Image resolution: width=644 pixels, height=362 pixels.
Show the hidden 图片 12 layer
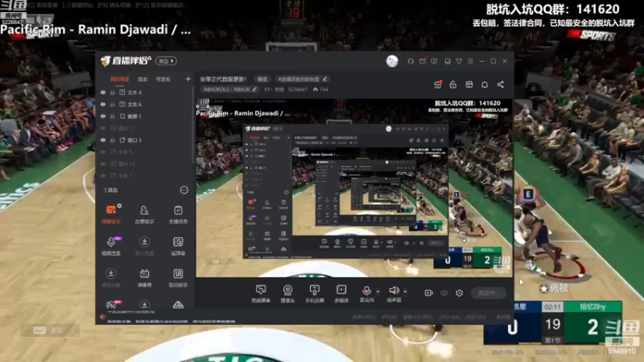pyautogui.click(x=103, y=164)
